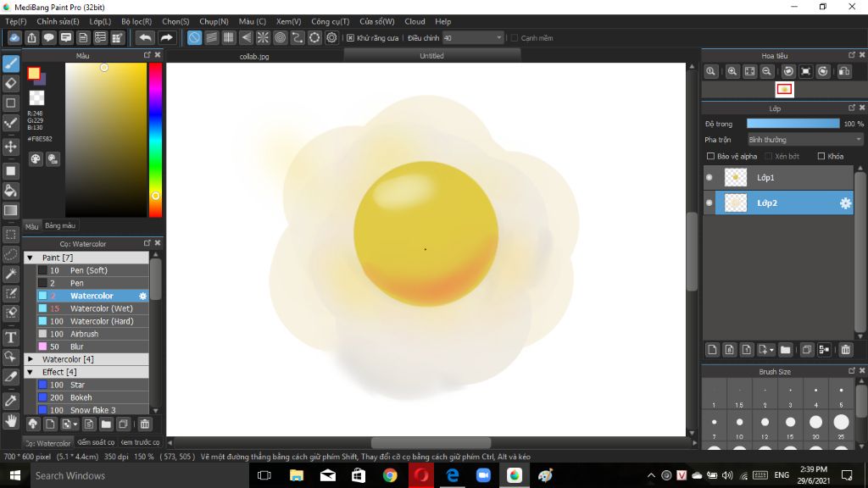Open Điều chỉnh value dropdown
Screen dimensions: 868x488
point(473,38)
